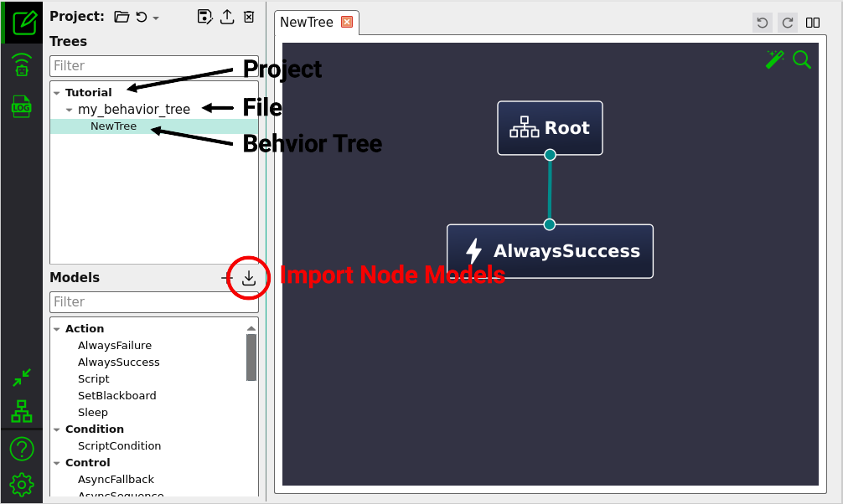Click the export upload arrow icon
The width and height of the screenshot is (843, 504).
(x=226, y=17)
